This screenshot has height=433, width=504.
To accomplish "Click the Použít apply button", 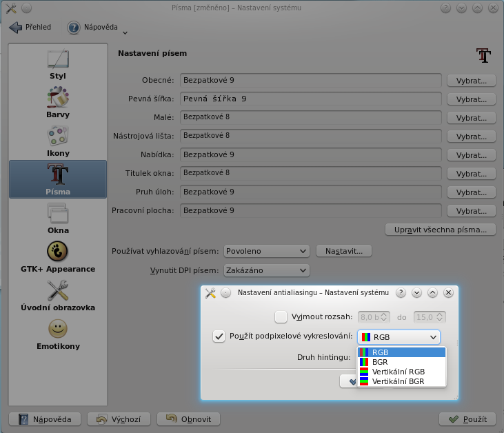I will tap(467, 419).
